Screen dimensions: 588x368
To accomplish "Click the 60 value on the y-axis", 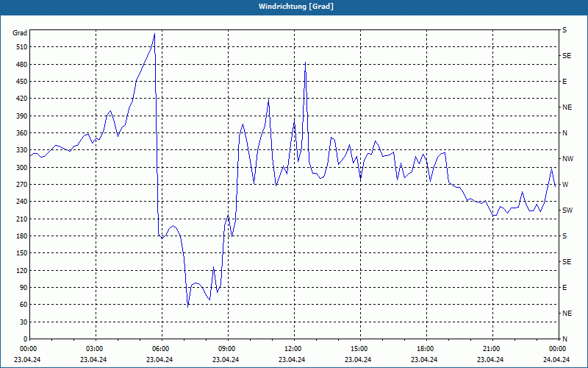I will 24,305.
